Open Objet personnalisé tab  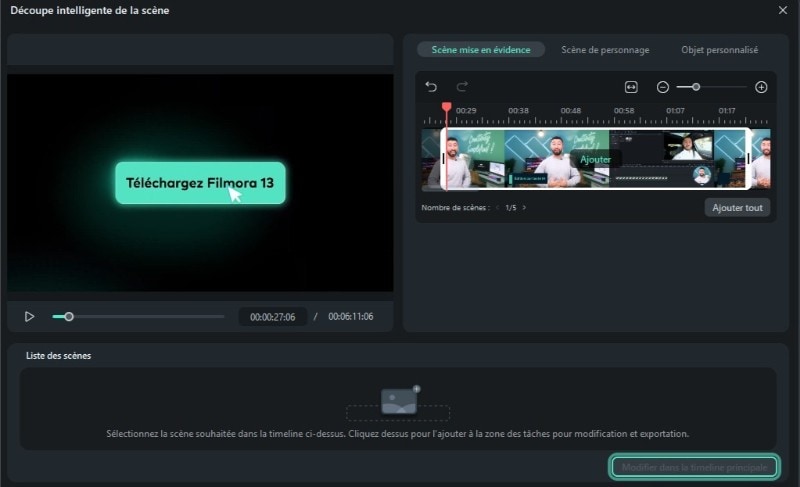pyautogui.click(x=719, y=49)
